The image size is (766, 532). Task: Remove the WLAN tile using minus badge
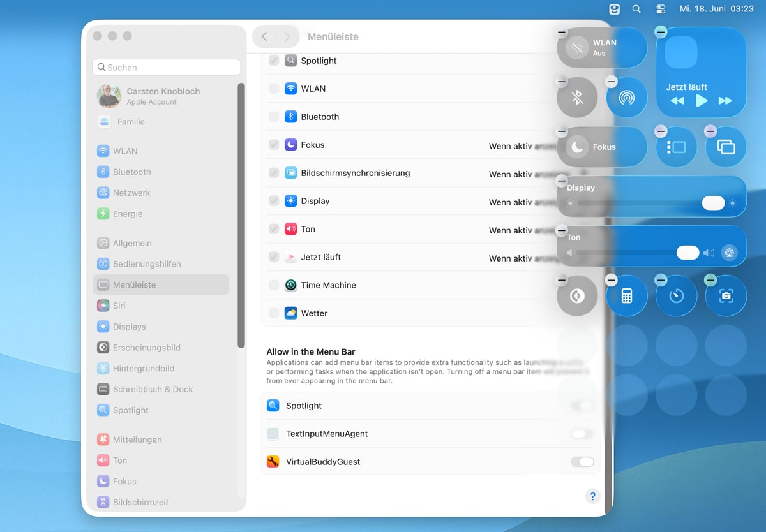(x=562, y=33)
